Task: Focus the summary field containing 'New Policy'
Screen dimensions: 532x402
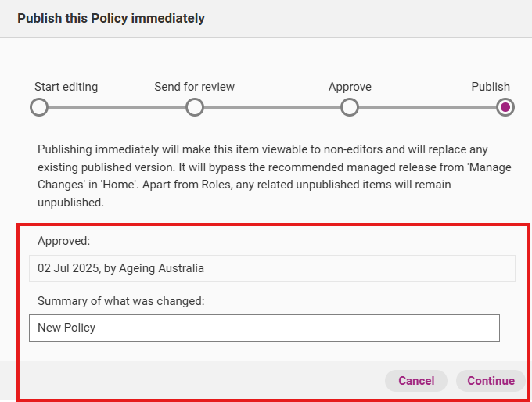Action: coord(264,328)
